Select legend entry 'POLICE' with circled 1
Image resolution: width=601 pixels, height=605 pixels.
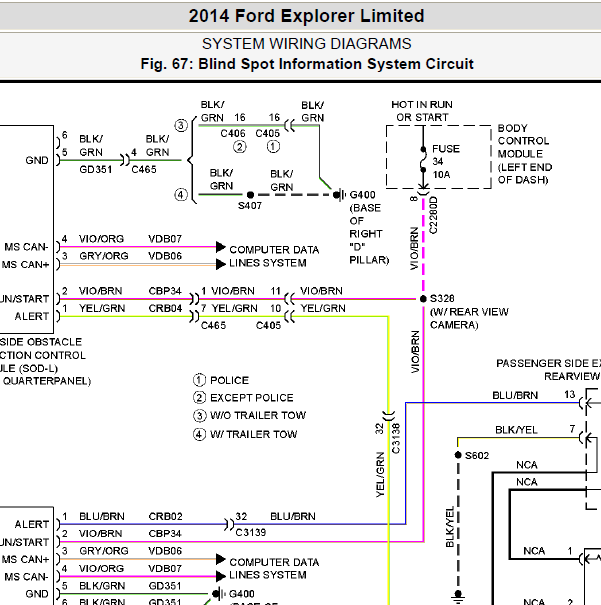point(221,380)
